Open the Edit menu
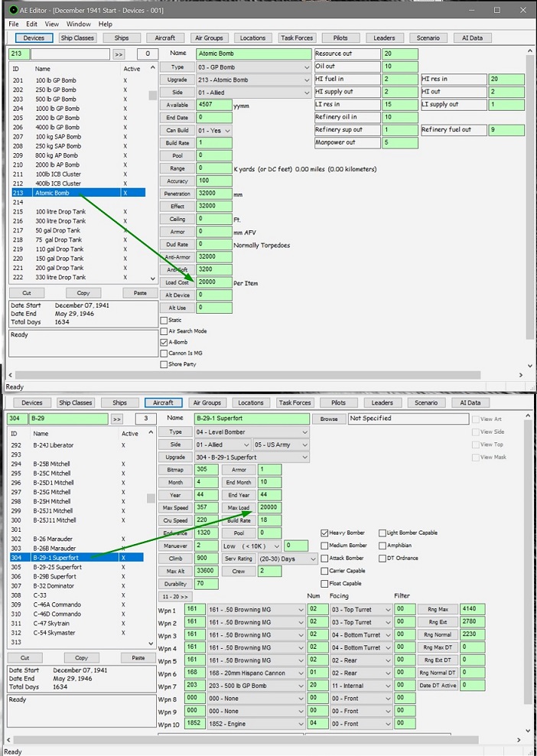The height and width of the screenshot is (756, 537). point(32,24)
